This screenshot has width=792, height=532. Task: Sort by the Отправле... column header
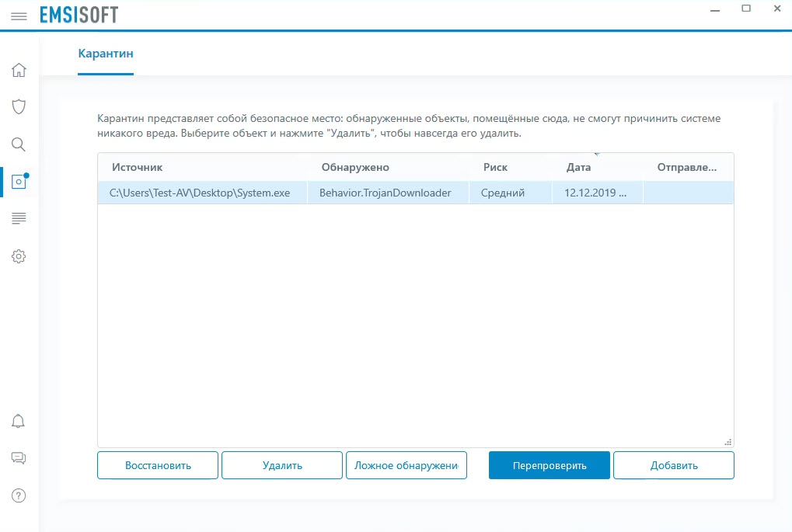tap(687, 168)
